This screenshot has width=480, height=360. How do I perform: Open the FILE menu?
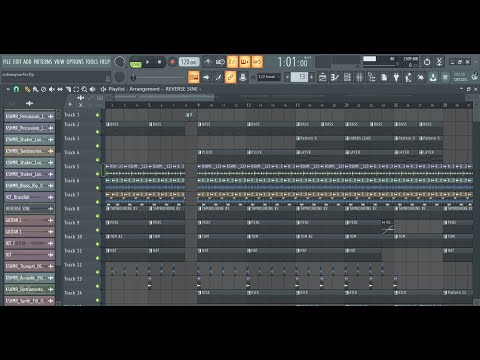tap(7, 62)
